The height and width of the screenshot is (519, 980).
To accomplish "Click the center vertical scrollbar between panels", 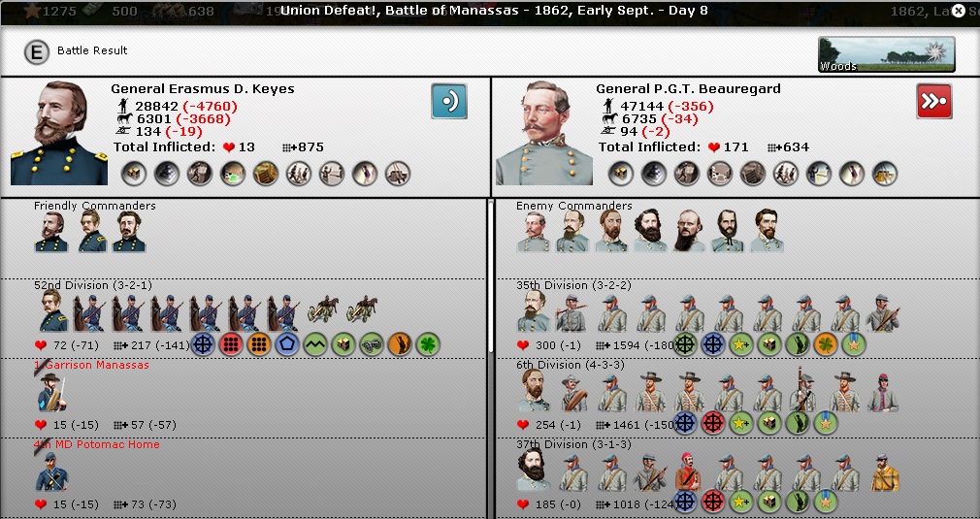I will [491, 276].
